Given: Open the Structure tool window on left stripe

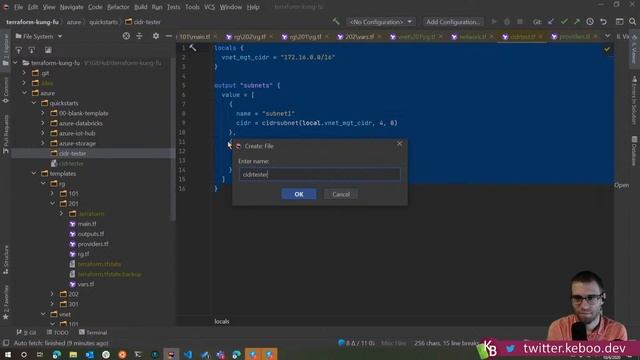Looking at the screenshot, I should click(x=5, y=259).
